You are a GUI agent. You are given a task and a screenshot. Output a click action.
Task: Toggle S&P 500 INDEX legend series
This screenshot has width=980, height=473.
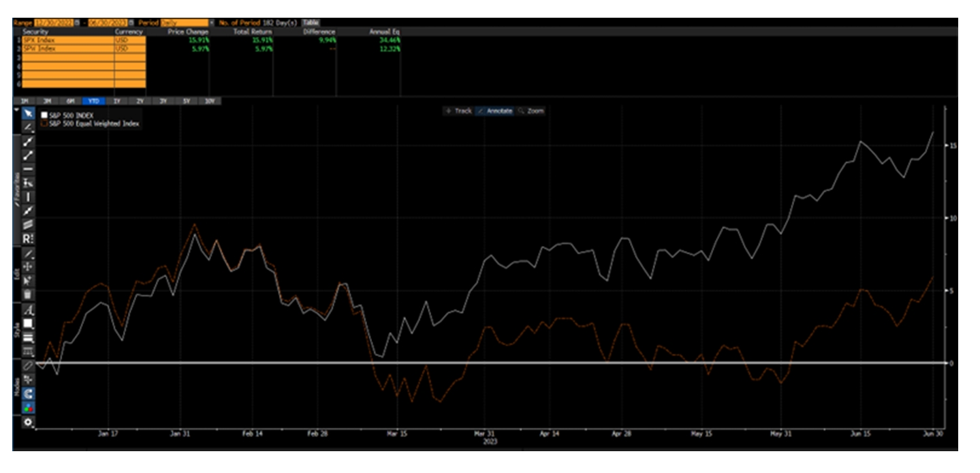[44, 116]
